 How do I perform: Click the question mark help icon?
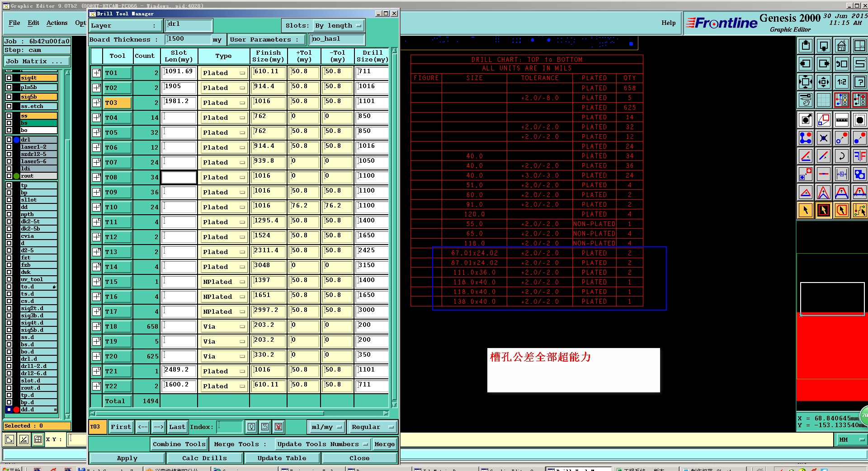coord(859,82)
